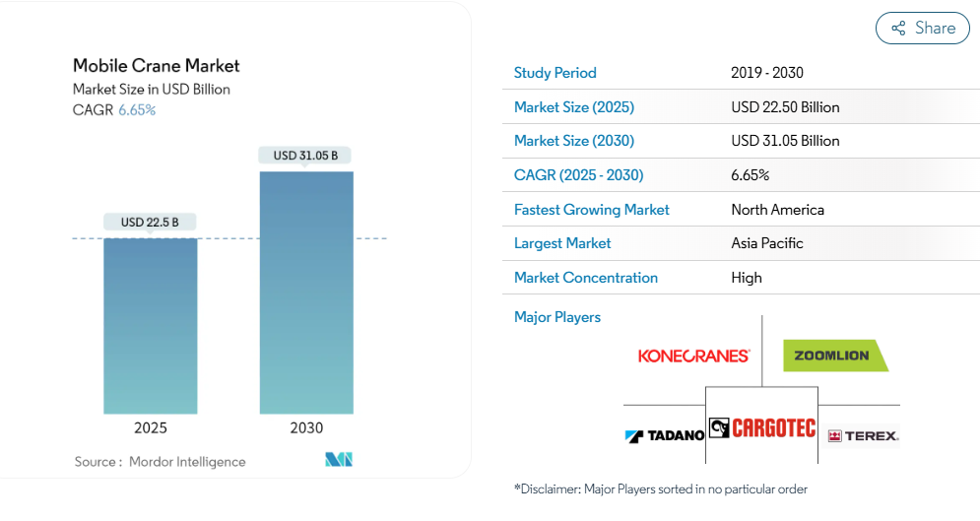Viewport: 980px width, 521px height.
Task: Click the Largest Market label
Action: 562,243
